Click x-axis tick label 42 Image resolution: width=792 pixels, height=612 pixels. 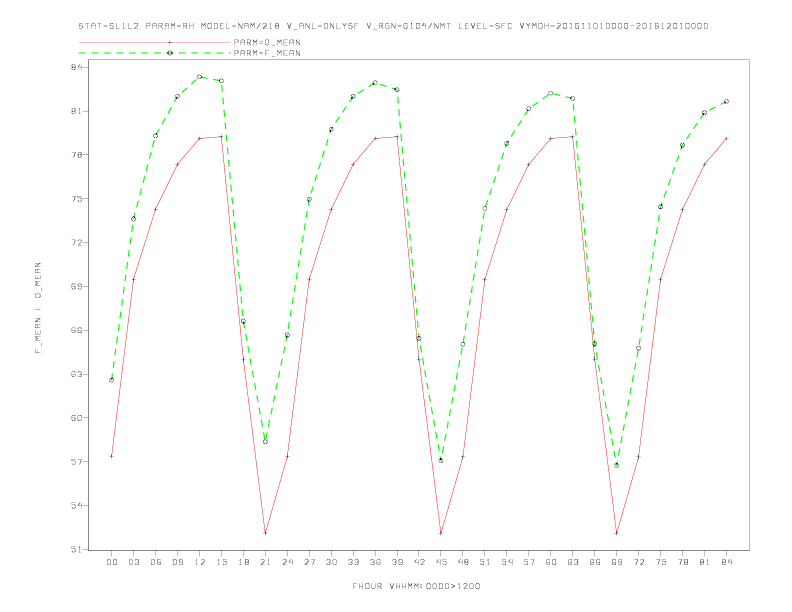tap(419, 562)
